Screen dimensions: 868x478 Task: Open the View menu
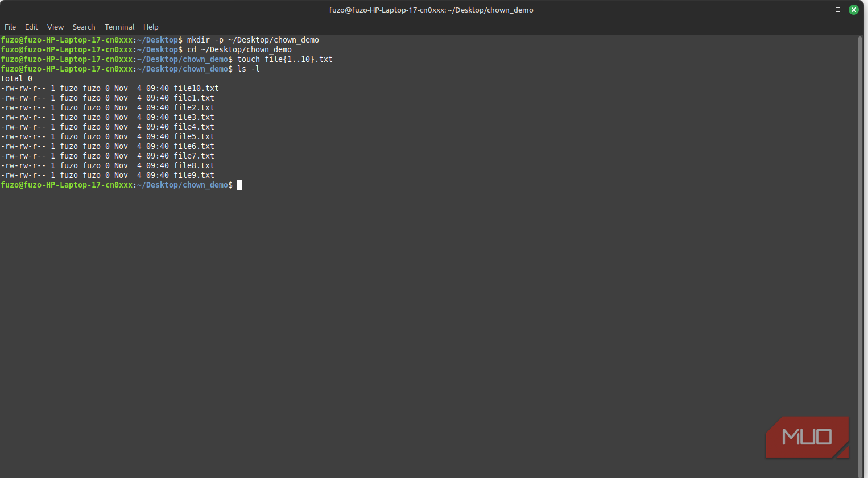pos(55,27)
